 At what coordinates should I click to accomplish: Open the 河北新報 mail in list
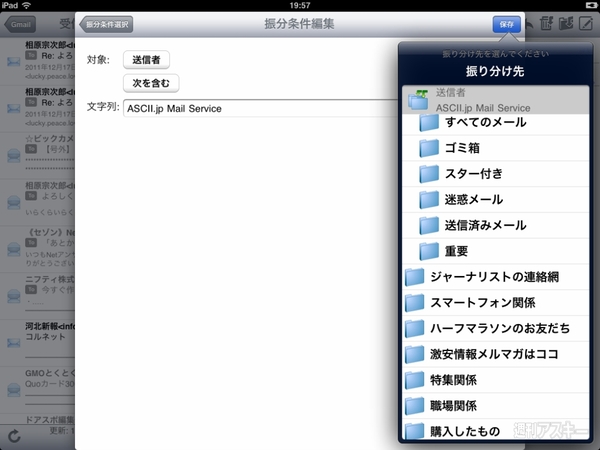tap(38, 342)
